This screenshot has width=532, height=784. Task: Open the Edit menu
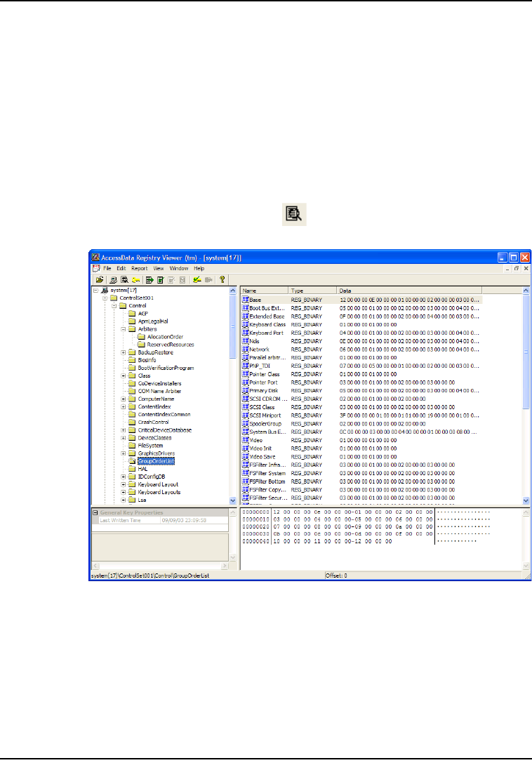121,269
